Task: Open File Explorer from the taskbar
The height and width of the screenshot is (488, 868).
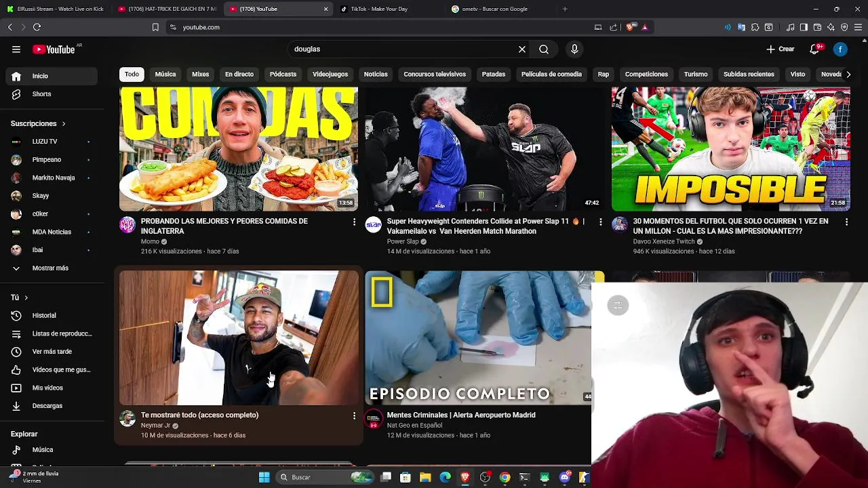Action: 425,477
